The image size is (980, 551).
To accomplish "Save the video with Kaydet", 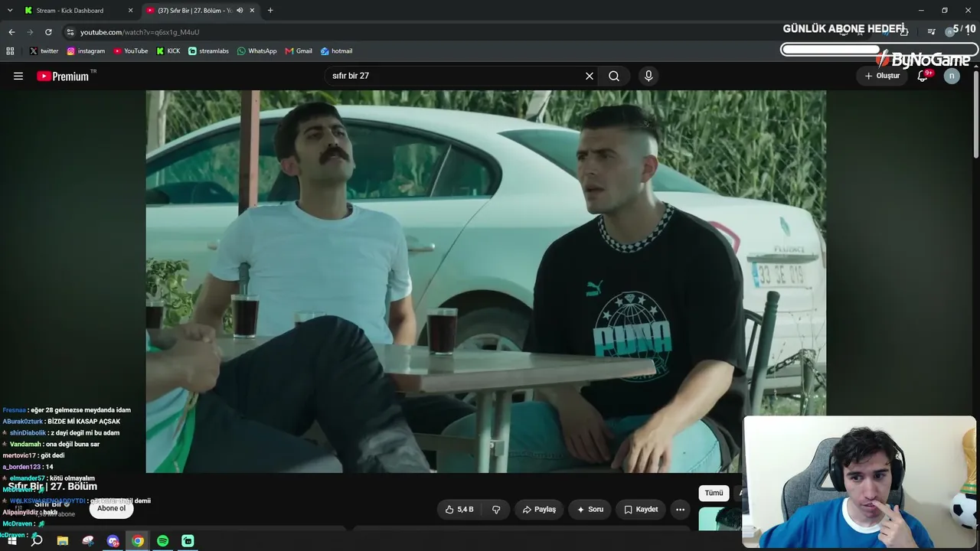I will pos(641,509).
